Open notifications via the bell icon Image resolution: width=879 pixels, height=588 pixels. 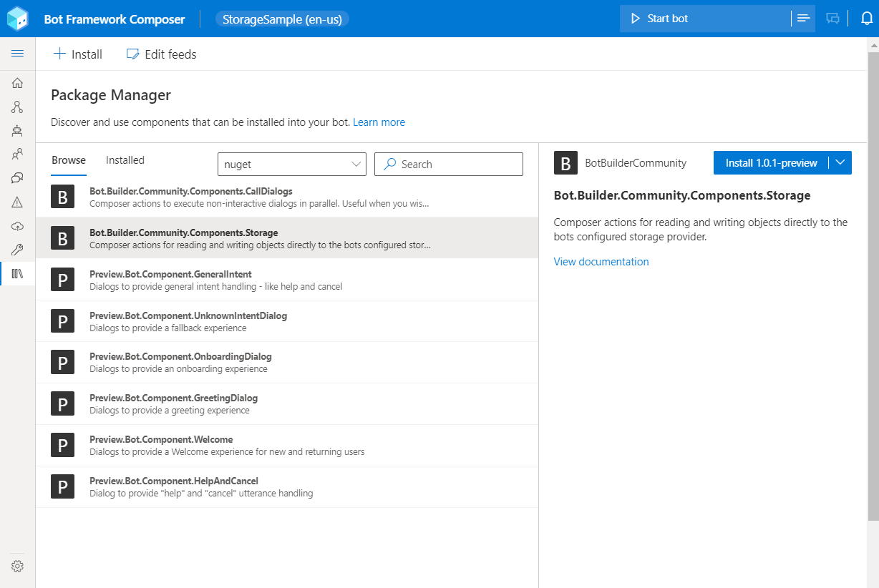[867, 18]
